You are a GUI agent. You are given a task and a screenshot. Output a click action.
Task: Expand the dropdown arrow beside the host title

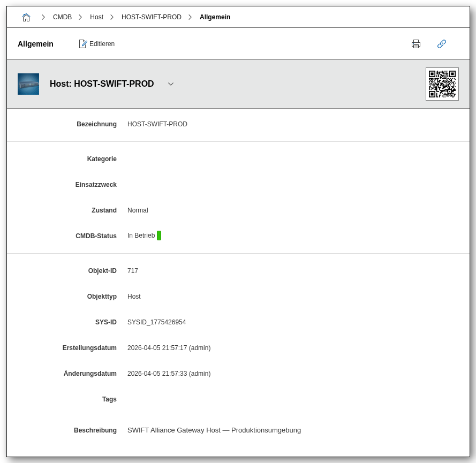pyautogui.click(x=171, y=84)
